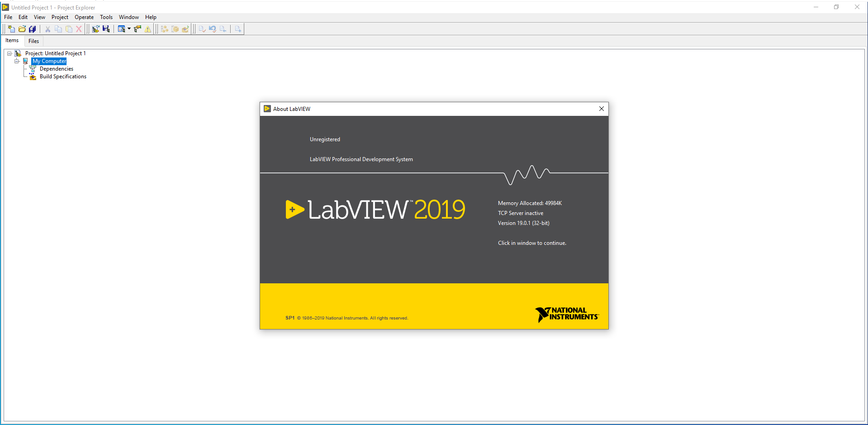Viewport: 868px width, 425px height.
Task: Collapse the My Computer tree node
Action: click(17, 61)
